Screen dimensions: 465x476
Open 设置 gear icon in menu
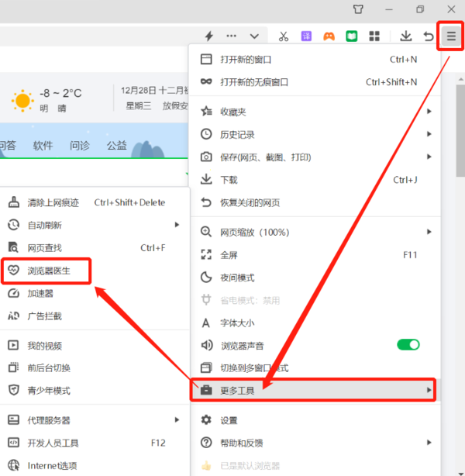[206, 420]
